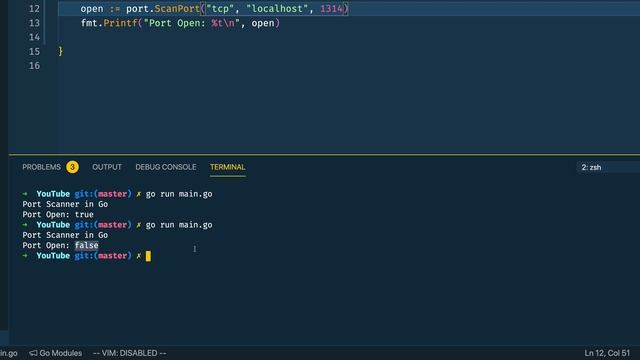
Task: Select the Terminal tab
Action: click(x=228, y=167)
